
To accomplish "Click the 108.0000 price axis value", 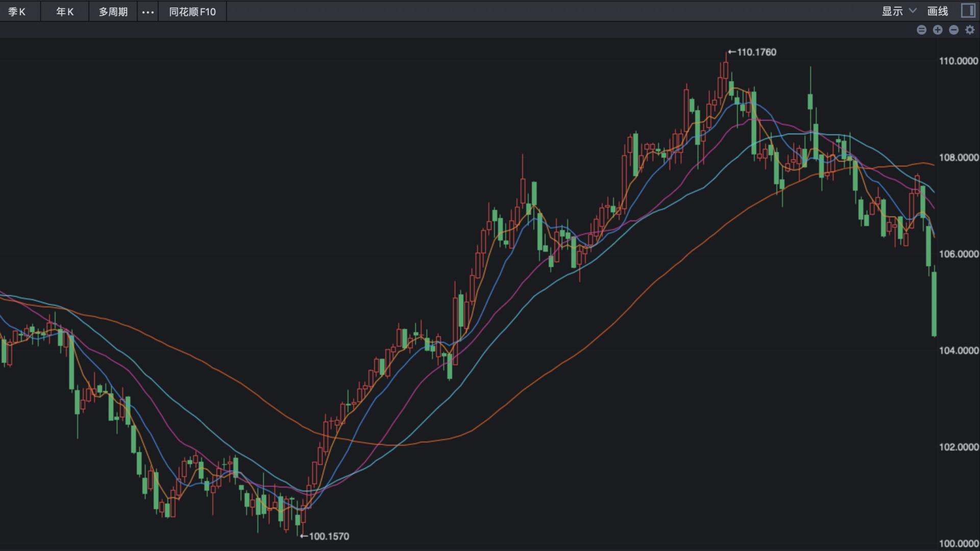I will 959,157.
